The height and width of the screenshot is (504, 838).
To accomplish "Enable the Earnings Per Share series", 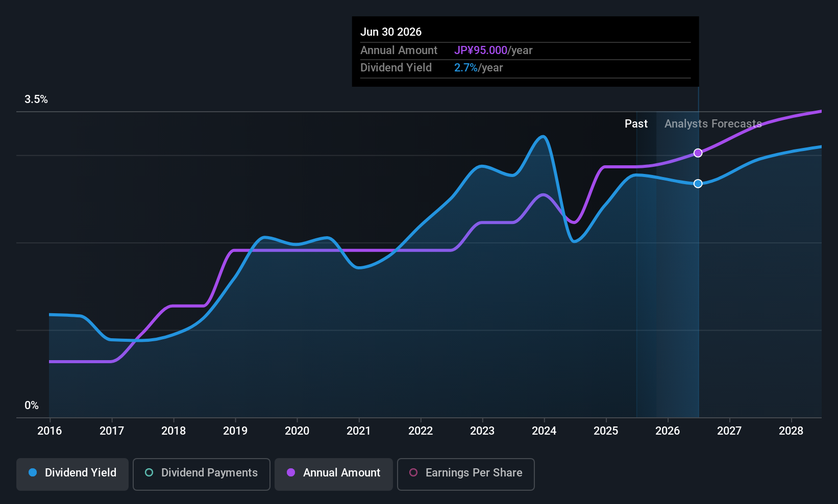I will tap(466, 474).
